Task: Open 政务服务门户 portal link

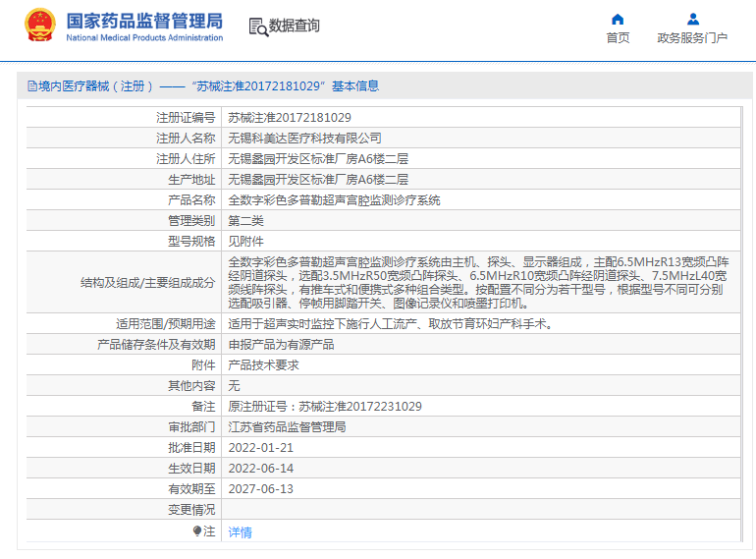Action: (x=692, y=37)
